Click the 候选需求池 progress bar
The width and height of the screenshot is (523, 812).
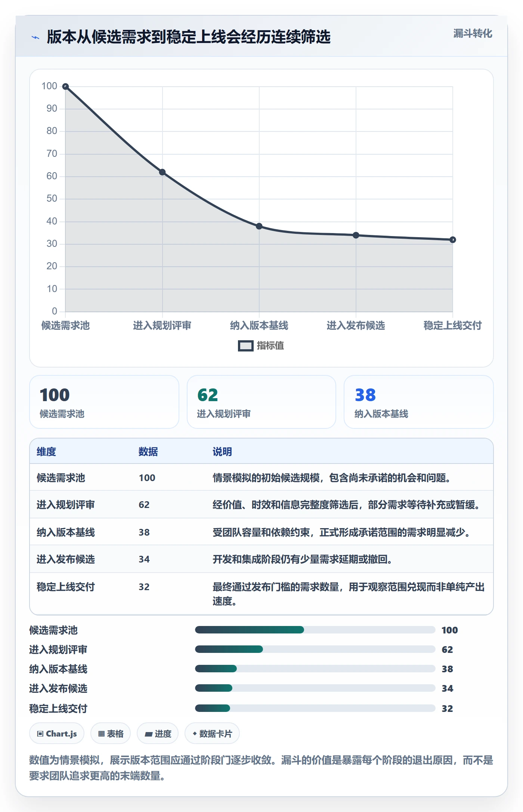coord(315,630)
